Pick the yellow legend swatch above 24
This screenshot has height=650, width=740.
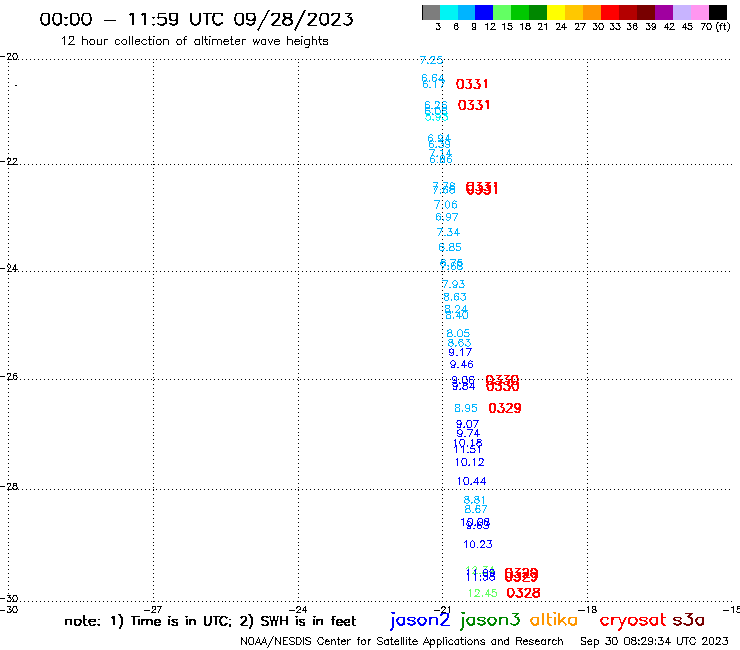556,12
